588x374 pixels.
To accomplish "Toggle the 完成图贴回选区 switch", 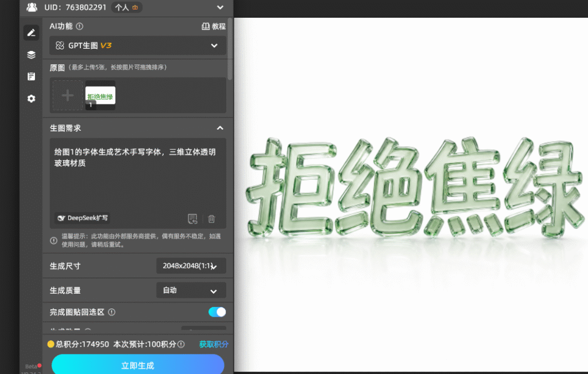I will tap(217, 312).
